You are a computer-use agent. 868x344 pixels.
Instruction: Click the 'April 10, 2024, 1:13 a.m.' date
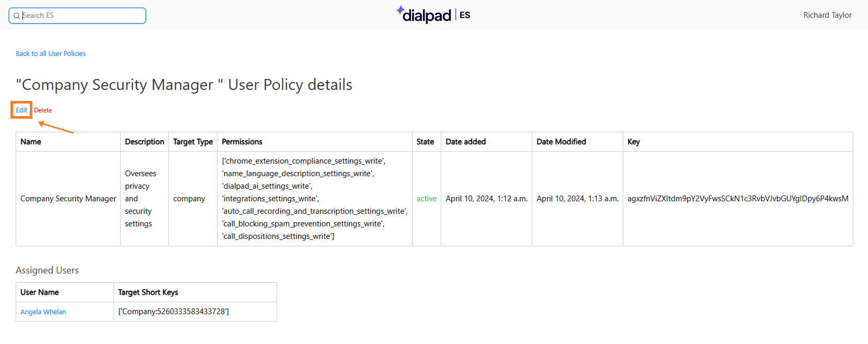578,199
